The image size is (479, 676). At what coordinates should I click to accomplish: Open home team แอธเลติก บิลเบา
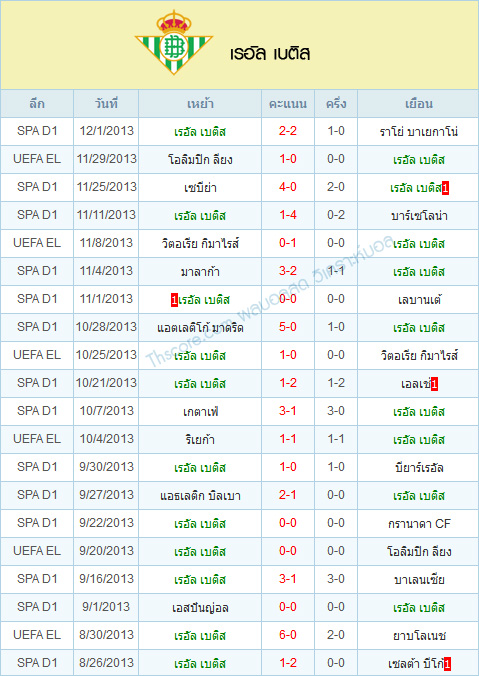coord(200,496)
